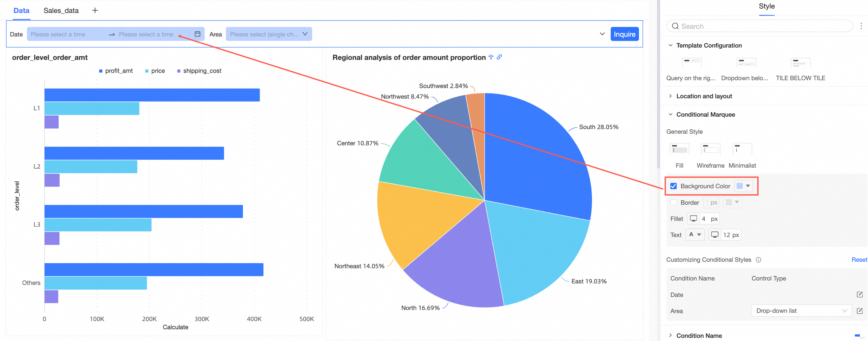Click the Border width value field

click(711, 202)
